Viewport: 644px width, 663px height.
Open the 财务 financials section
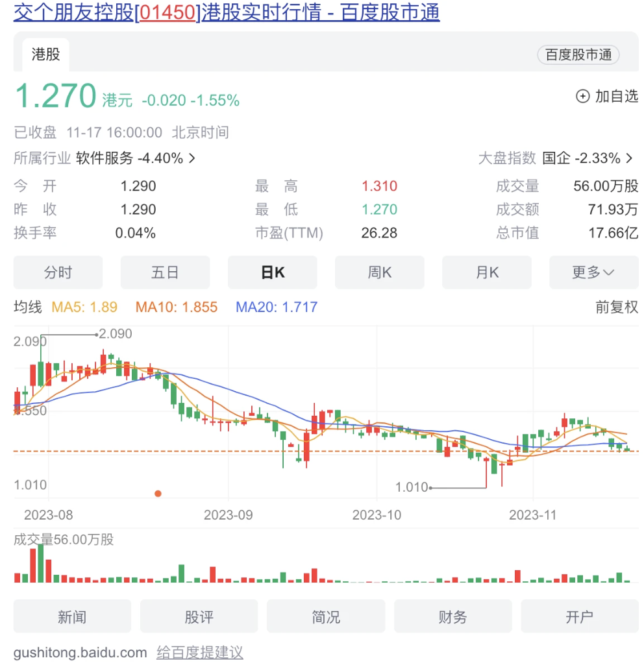tap(452, 616)
